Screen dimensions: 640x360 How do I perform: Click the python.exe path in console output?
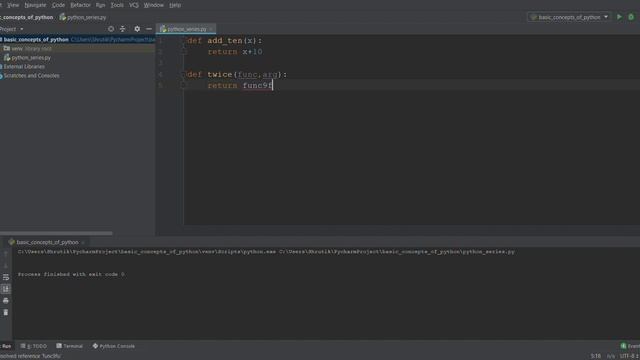147,252
